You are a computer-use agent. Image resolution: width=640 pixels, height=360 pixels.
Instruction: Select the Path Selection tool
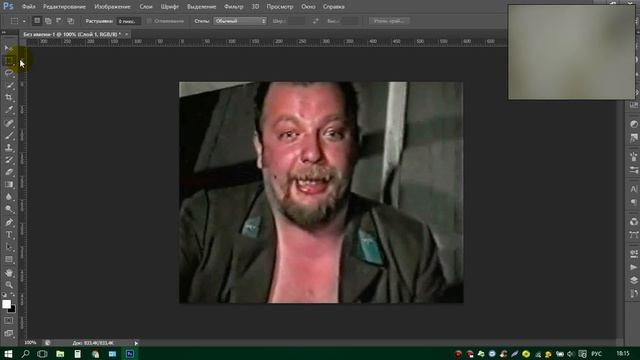[x=9, y=247]
